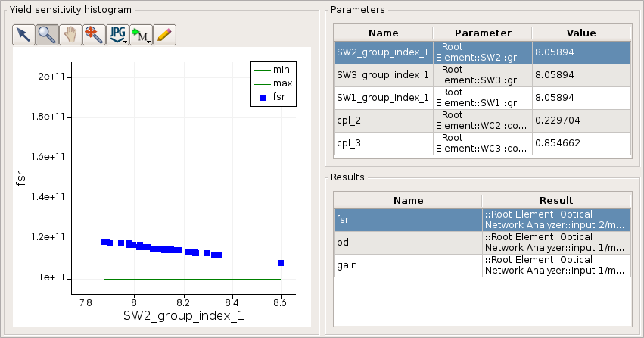Click the SW2_group_index_1 x-axis label

(x=184, y=316)
